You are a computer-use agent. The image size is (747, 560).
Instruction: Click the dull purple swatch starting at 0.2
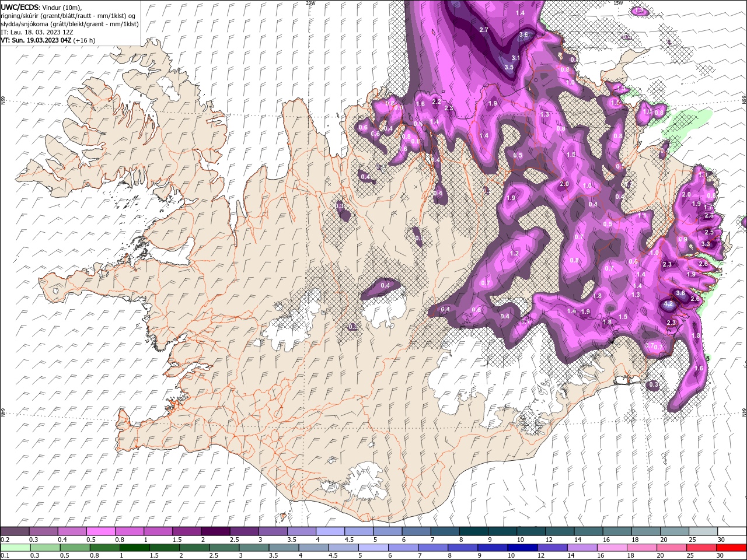pos(15,531)
